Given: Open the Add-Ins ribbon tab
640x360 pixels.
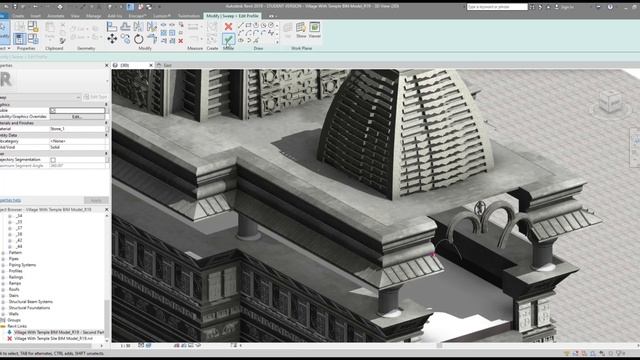Looking at the screenshot, I should tap(115, 16).
